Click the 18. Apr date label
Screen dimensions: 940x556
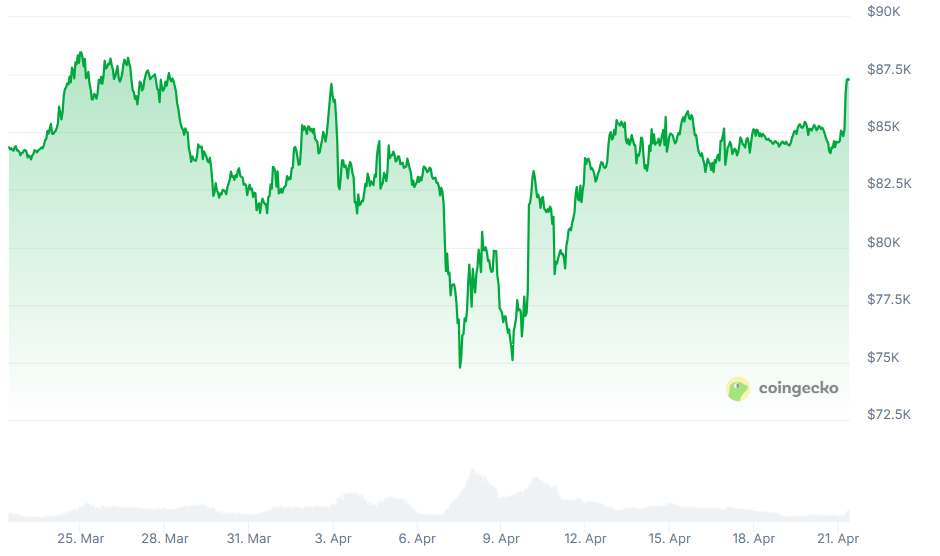(x=752, y=538)
